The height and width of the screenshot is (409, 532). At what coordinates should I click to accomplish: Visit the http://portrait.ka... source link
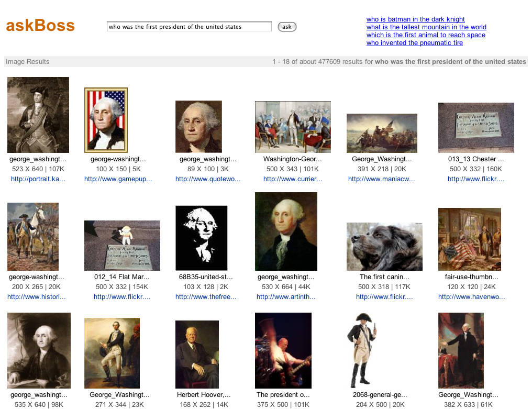coord(38,179)
